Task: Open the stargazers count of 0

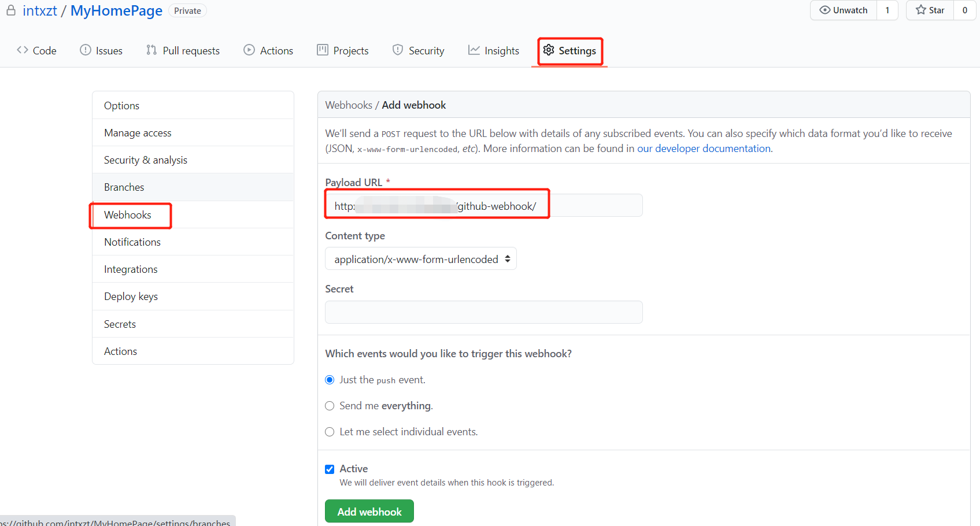Action: coord(964,10)
